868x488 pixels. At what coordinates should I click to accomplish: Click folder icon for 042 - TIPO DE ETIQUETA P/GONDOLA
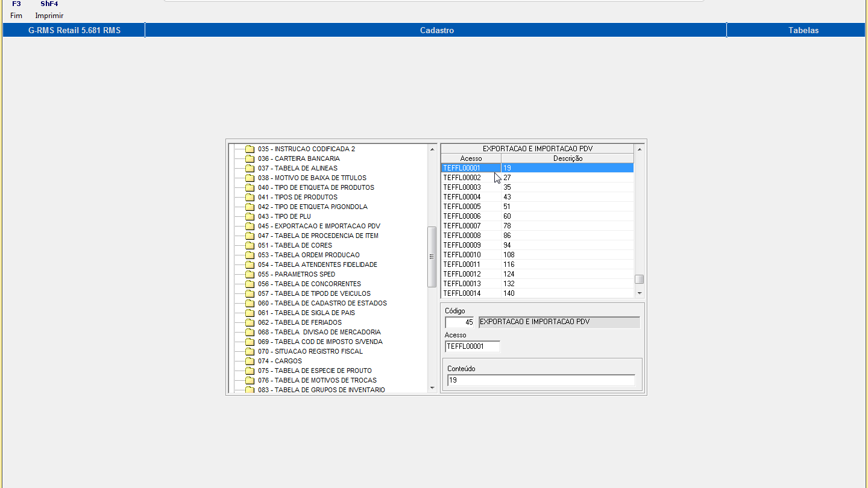coord(250,207)
